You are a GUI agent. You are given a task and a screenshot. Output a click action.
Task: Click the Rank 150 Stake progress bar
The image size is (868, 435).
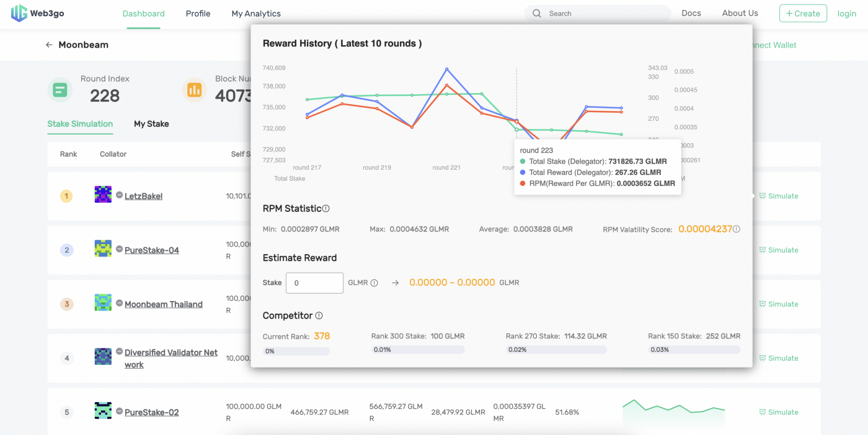[x=694, y=350]
